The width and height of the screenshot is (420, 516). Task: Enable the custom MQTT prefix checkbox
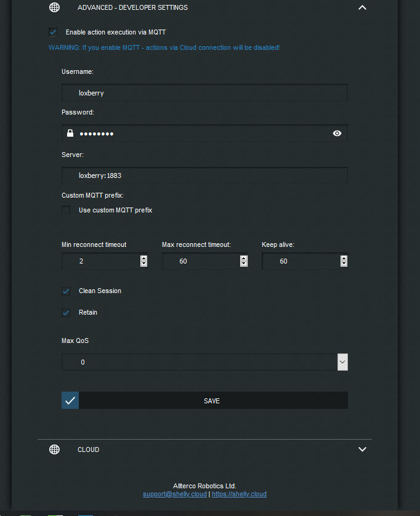pyautogui.click(x=66, y=210)
